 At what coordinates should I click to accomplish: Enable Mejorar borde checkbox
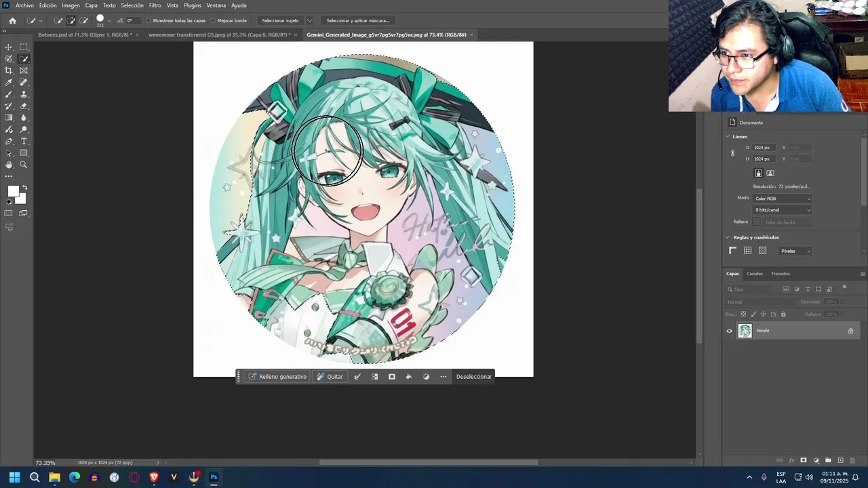[x=213, y=20]
